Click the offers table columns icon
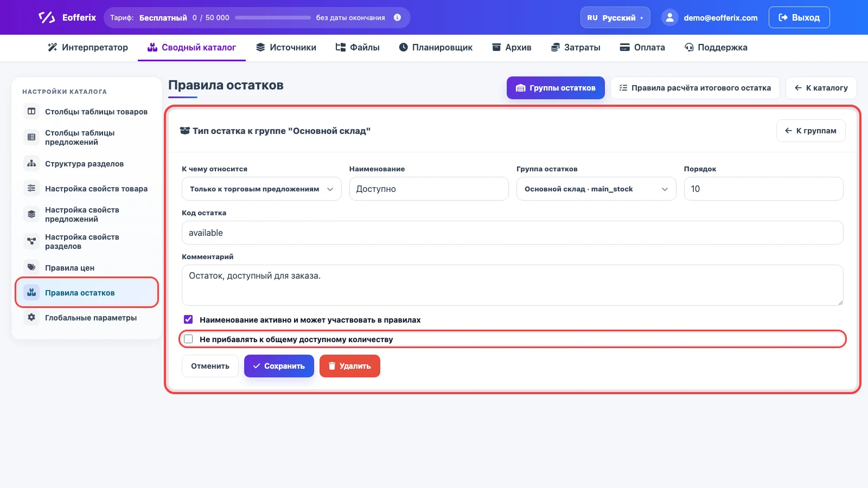 (x=31, y=137)
